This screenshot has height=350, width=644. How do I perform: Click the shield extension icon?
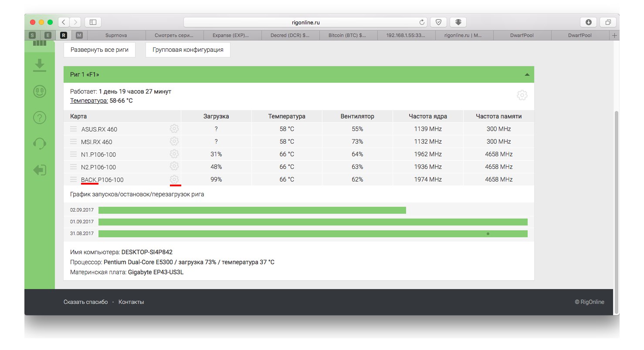[438, 22]
